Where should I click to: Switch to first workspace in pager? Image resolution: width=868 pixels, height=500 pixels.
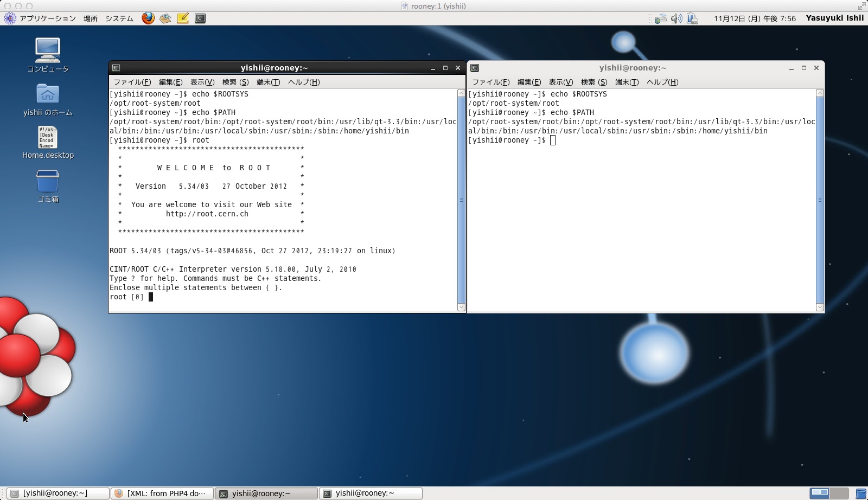coord(819,493)
